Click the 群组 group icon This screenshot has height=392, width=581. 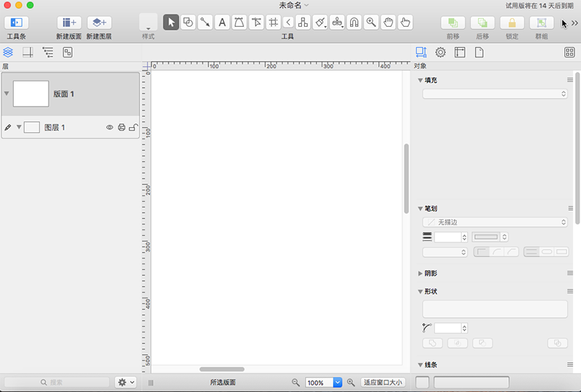(541, 23)
